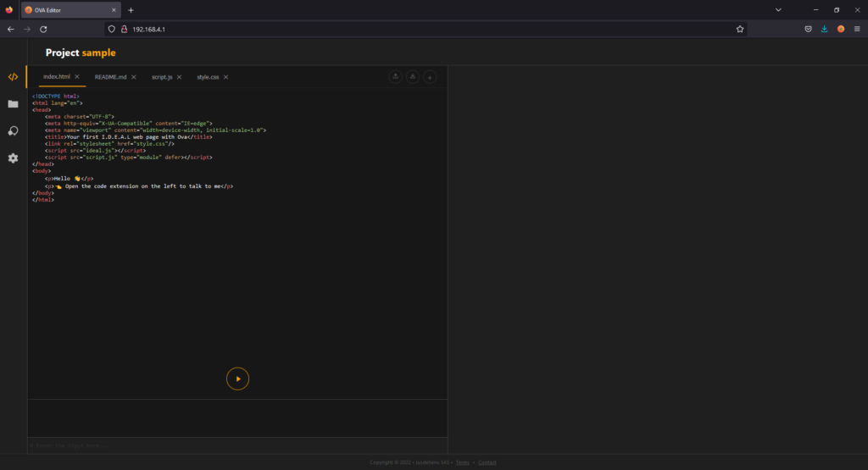Viewport: 868px width, 470px height.
Task: Click the browser forward arrow
Action: (27, 30)
